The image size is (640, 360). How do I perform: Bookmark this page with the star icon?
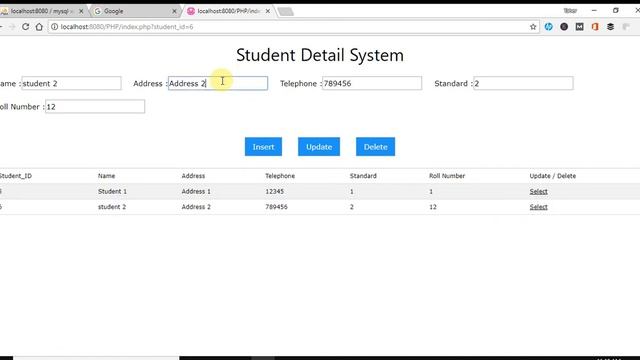pos(533,27)
